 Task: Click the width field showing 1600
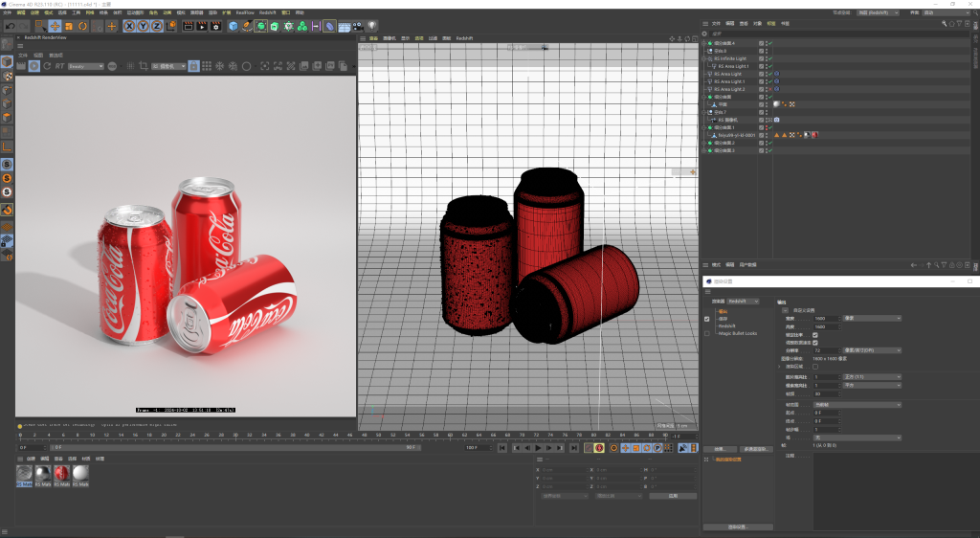click(x=826, y=318)
